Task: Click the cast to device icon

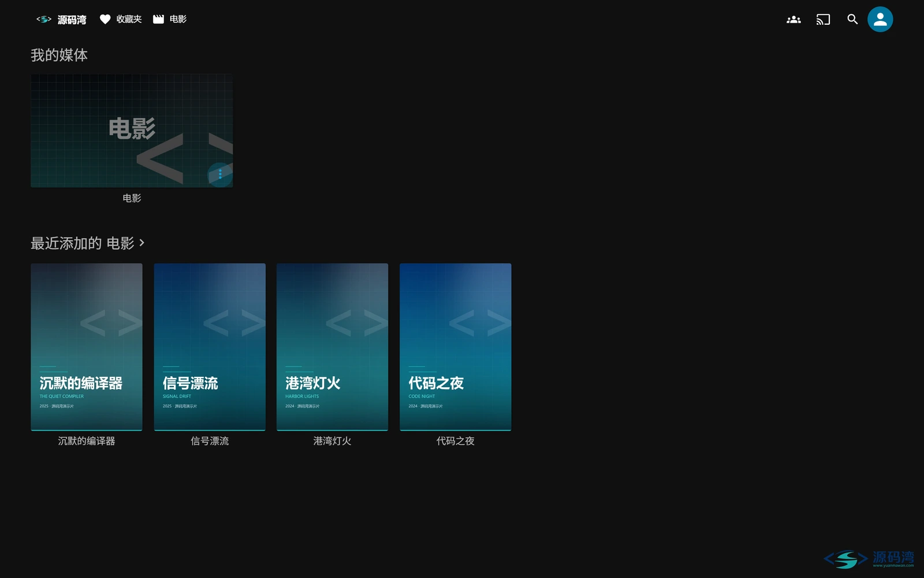Action: coord(823,20)
